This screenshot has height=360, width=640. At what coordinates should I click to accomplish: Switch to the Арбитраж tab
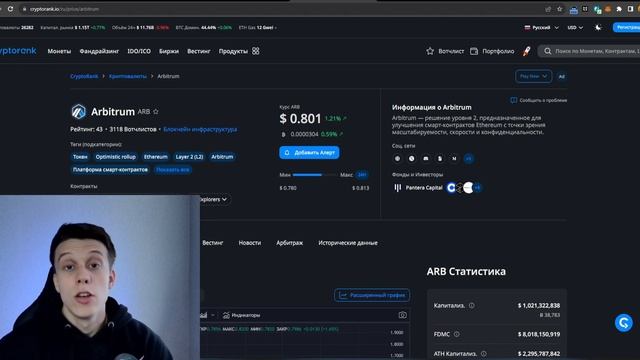289,242
